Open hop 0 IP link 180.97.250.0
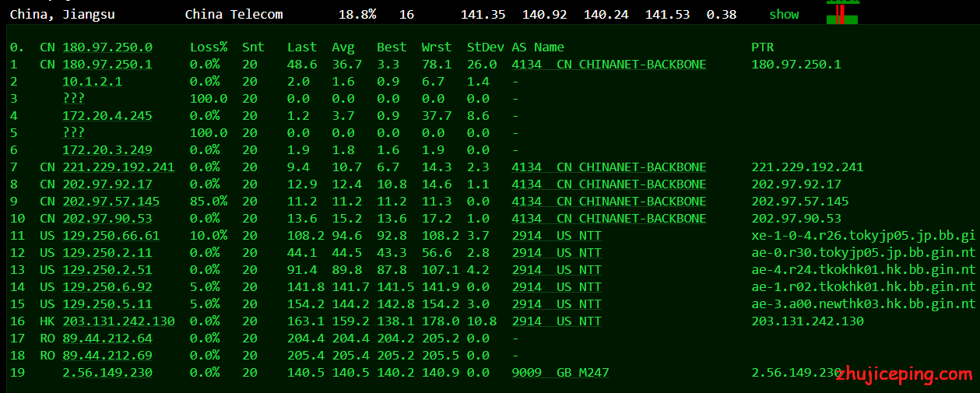The height and width of the screenshot is (393, 980). click(107, 47)
